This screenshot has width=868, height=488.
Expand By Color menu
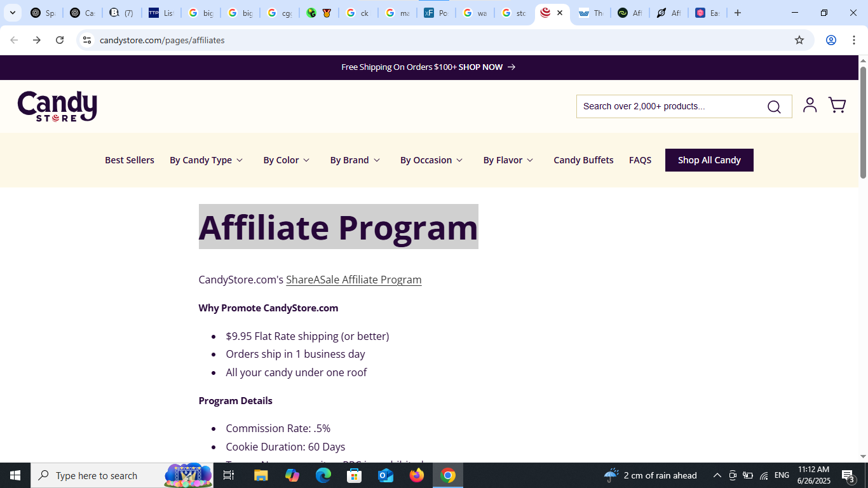point(287,160)
